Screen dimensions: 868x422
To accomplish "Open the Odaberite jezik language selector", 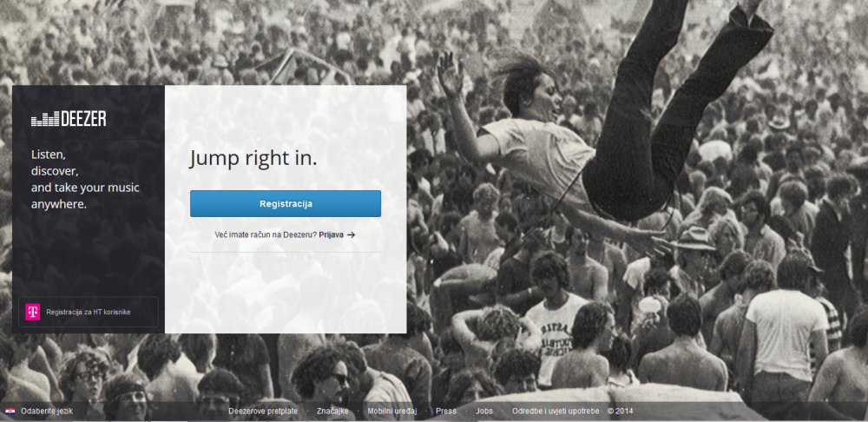I will tap(47, 411).
